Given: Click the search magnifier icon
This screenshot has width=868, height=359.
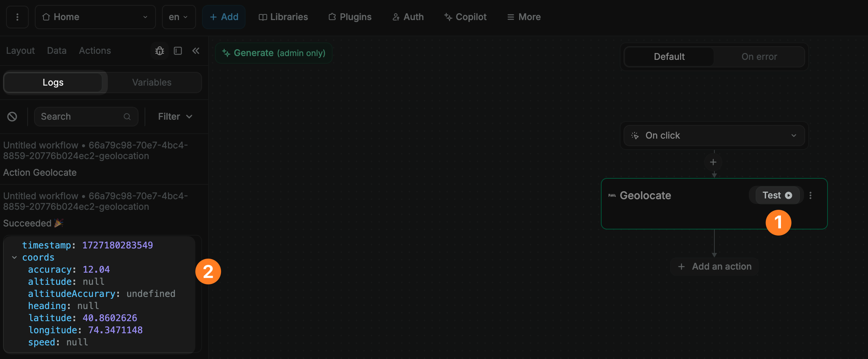Looking at the screenshot, I should [x=127, y=117].
